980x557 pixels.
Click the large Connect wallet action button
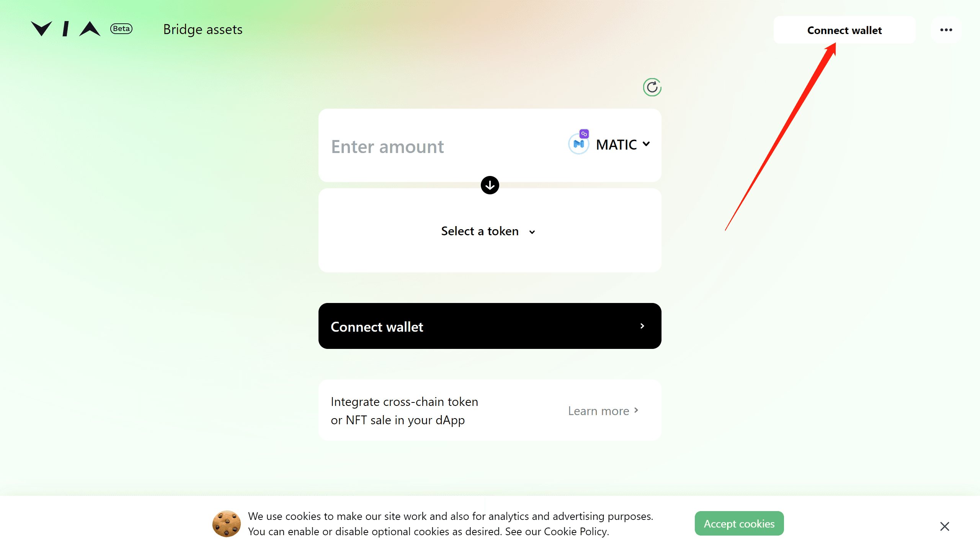click(490, 326)
